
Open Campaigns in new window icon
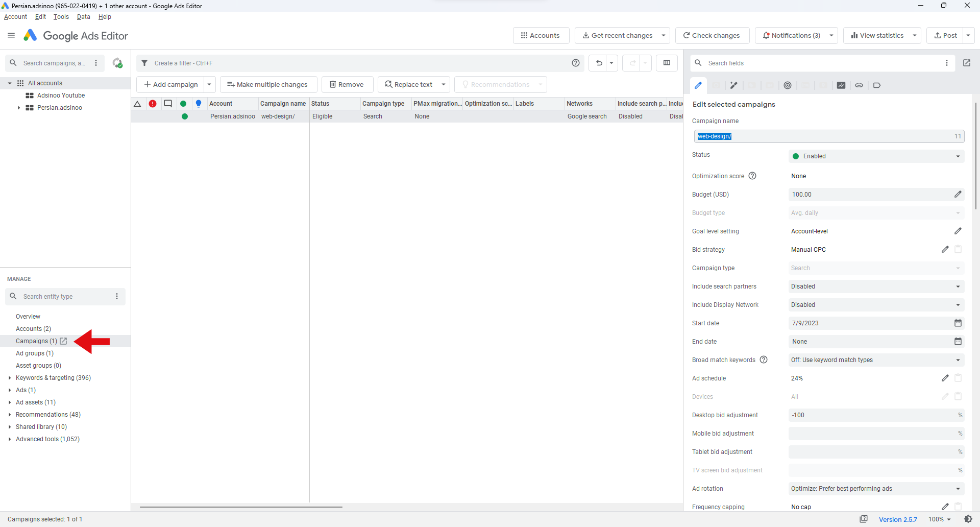[63, 341]
